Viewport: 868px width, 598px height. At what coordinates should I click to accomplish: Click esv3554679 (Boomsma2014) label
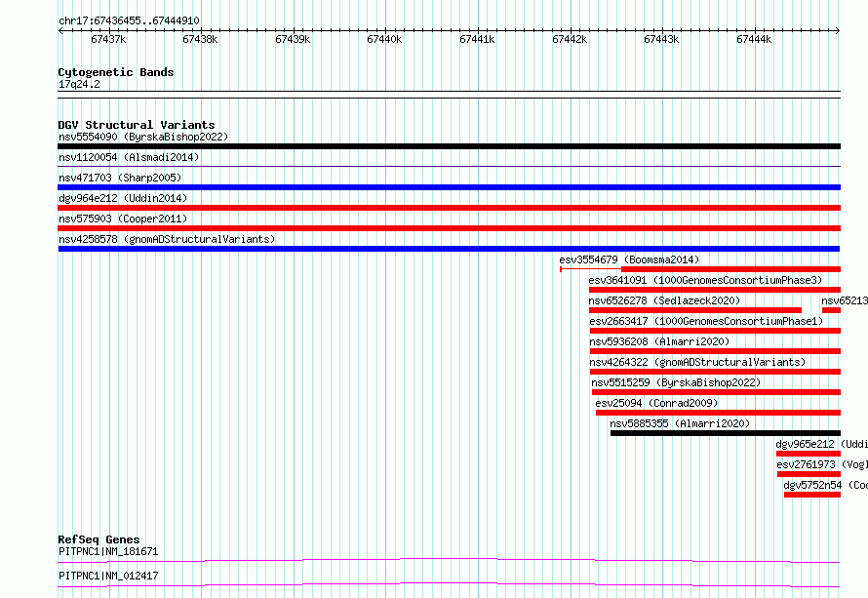(x=629, y=259)
